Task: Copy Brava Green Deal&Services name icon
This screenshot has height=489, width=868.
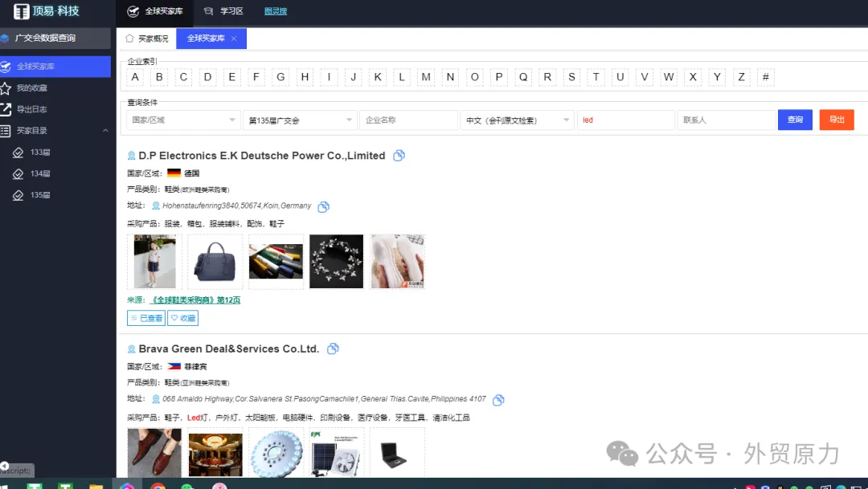Action: [x=333, y=349]
